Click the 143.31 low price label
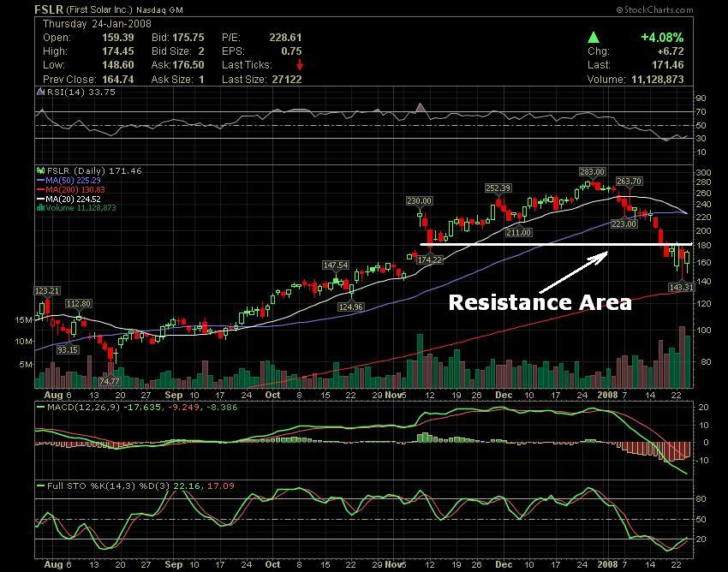The height and width of the screenshot is (572, 728). [x=681, y=288]
